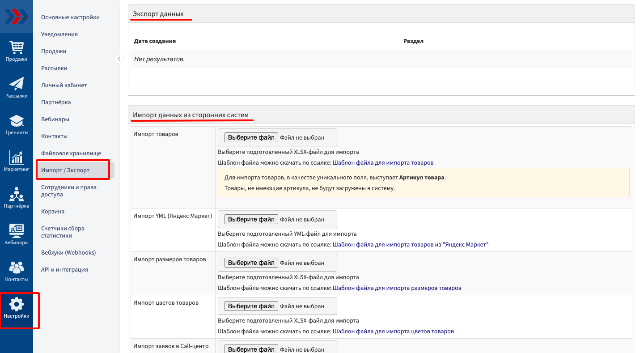Open the Вебинары monitor icon
644x353 pixels.
coord(17,231)
